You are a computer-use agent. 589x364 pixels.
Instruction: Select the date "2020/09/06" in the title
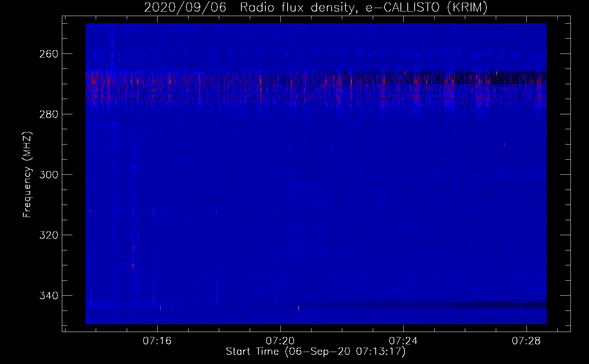(185, 7)
